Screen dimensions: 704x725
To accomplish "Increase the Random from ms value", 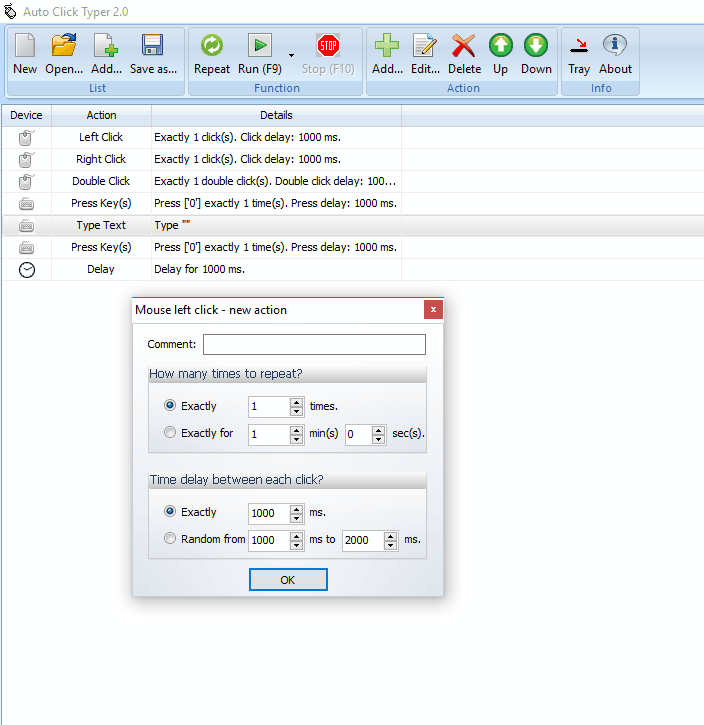I will (x=297, y=535).
